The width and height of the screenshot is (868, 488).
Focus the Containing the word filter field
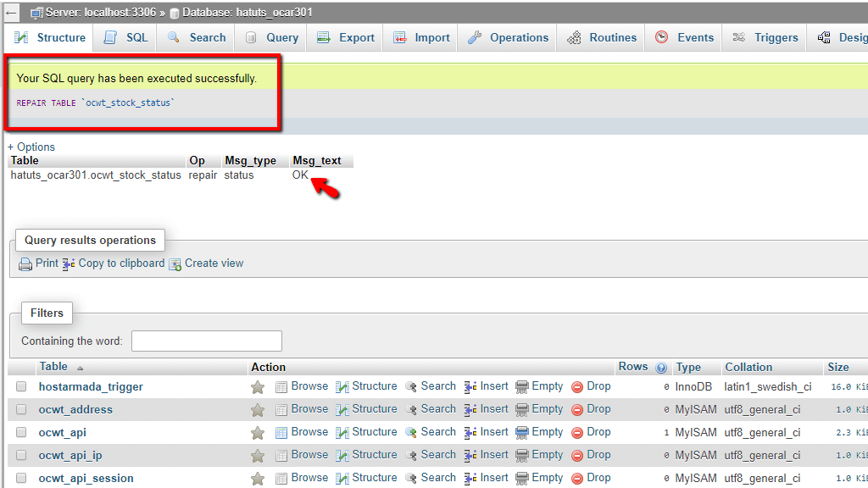pyautogui.click(x=207, y=341)
